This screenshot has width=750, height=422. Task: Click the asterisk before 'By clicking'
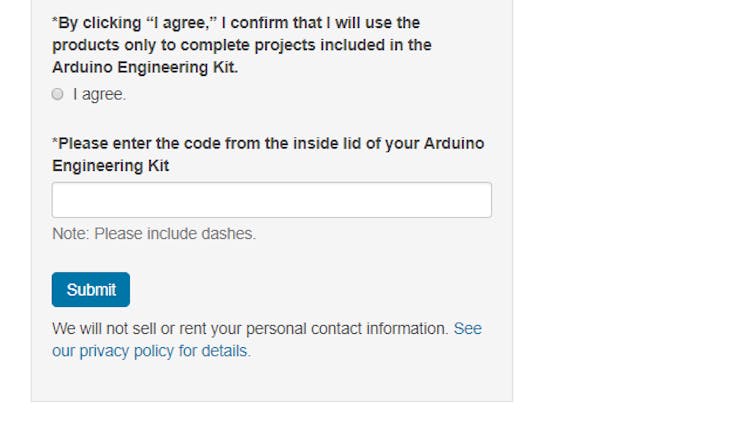point(55,21)
